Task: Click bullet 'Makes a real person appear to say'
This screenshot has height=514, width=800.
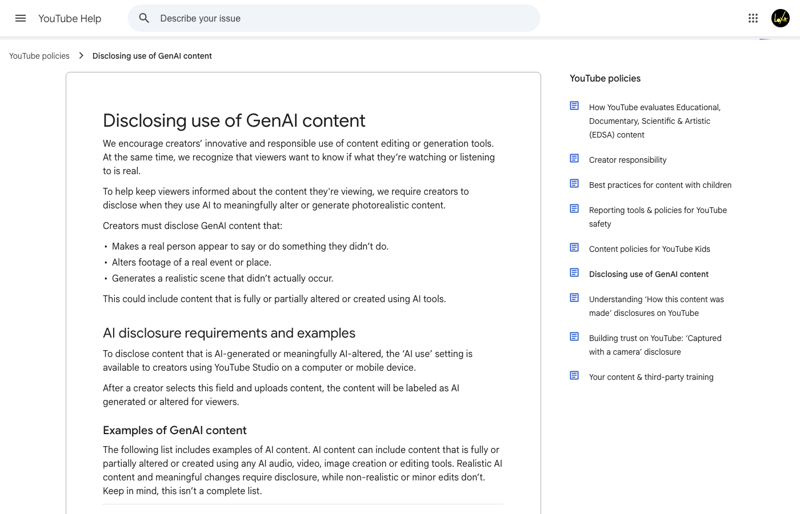Action: coord(250,247)
